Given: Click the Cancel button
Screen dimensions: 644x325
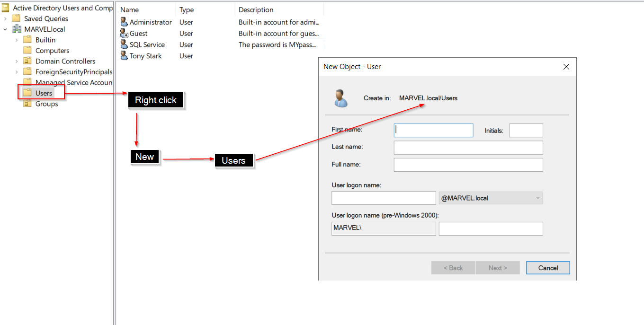Looking at the screenshot, I should [x=548, y=268].
